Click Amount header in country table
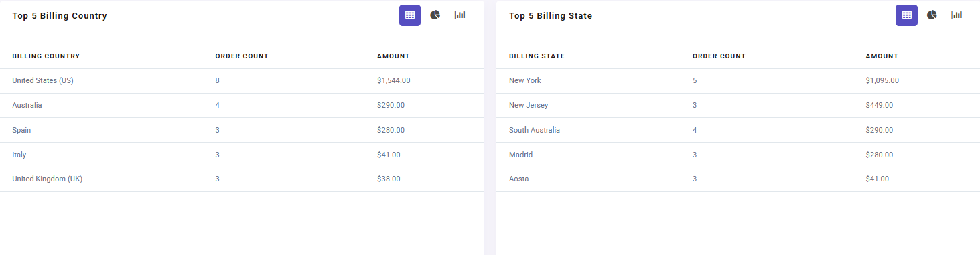Screen dimensions: 980x255 (x=393, y=56)
